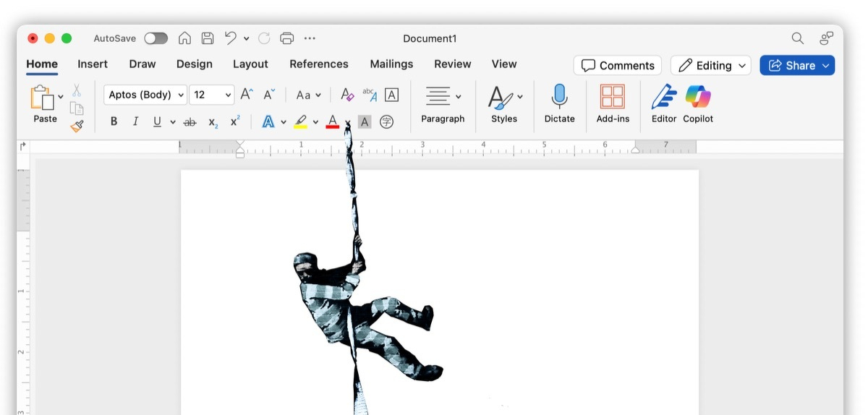
Task: Switch to the Layout tab
Action: click(x=250, y=64)
